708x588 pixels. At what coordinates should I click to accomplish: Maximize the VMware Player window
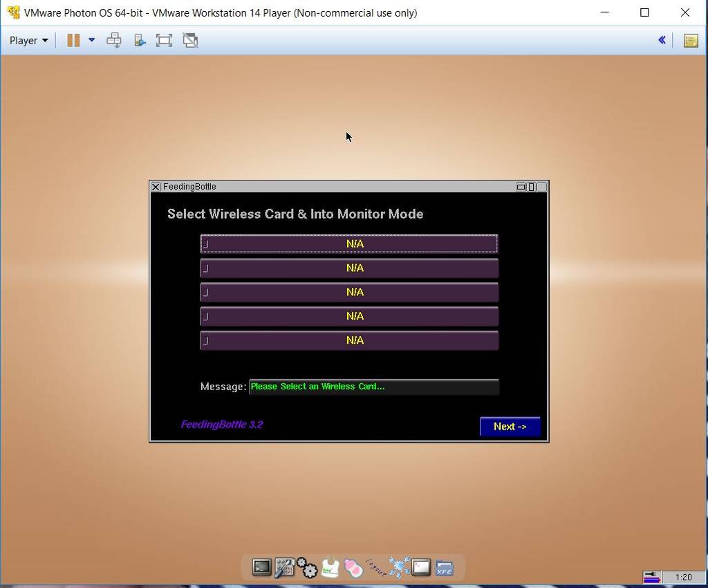coord(645,12)
